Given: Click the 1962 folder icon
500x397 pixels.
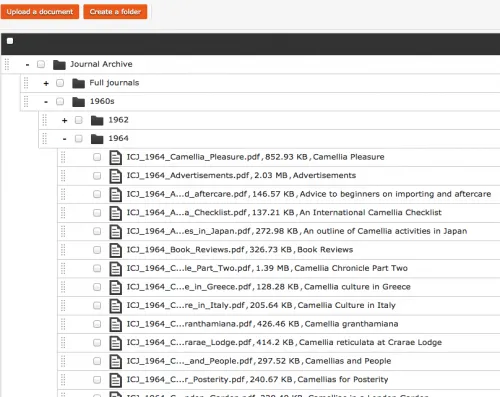Looking at the screenshot, I should (x=97, y=120).
